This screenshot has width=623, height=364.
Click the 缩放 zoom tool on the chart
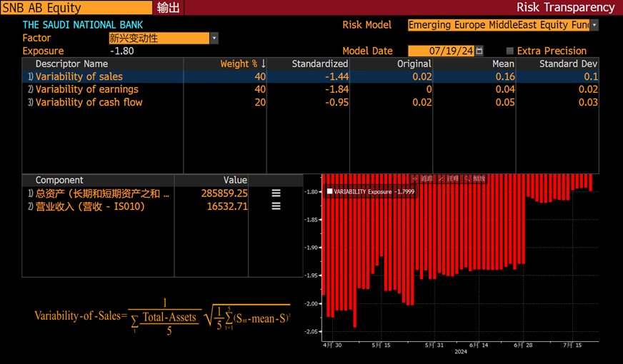(x=475, y=178)
